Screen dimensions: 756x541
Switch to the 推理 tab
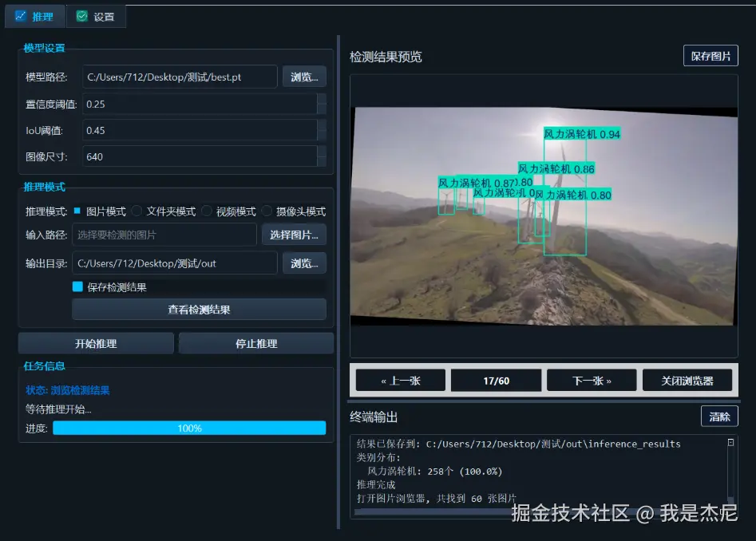(34, 16)
